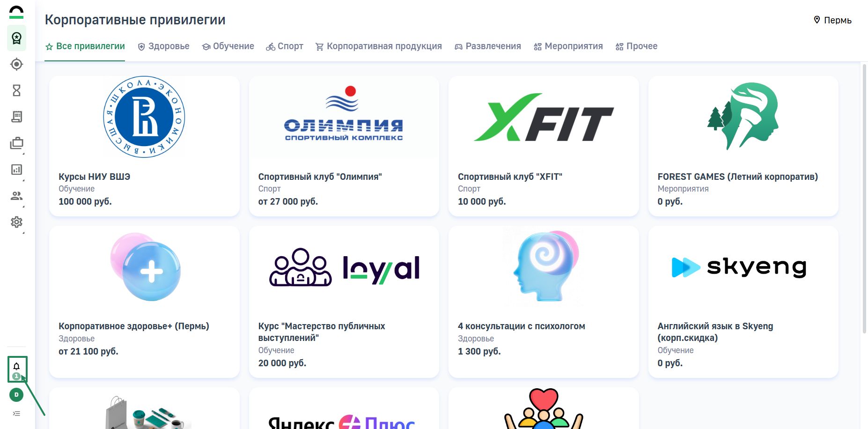This screenshot has width=868, height=429.
Task: Open the notifications bell icon
Action: [16, 367]
